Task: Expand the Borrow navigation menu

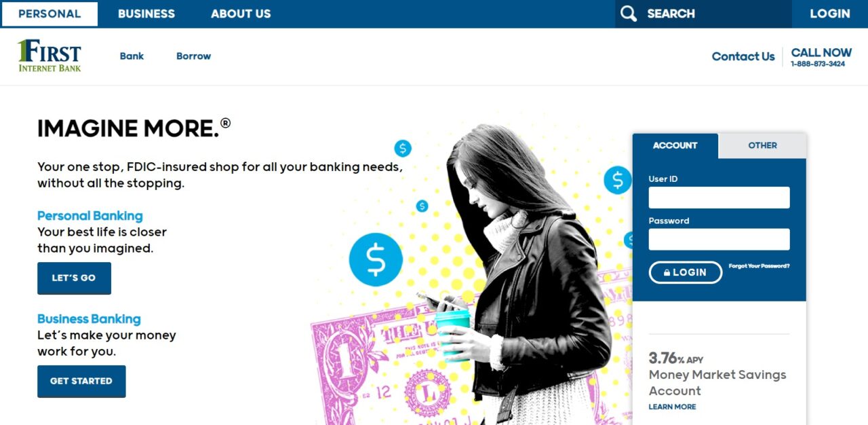Action: point(193,56)
